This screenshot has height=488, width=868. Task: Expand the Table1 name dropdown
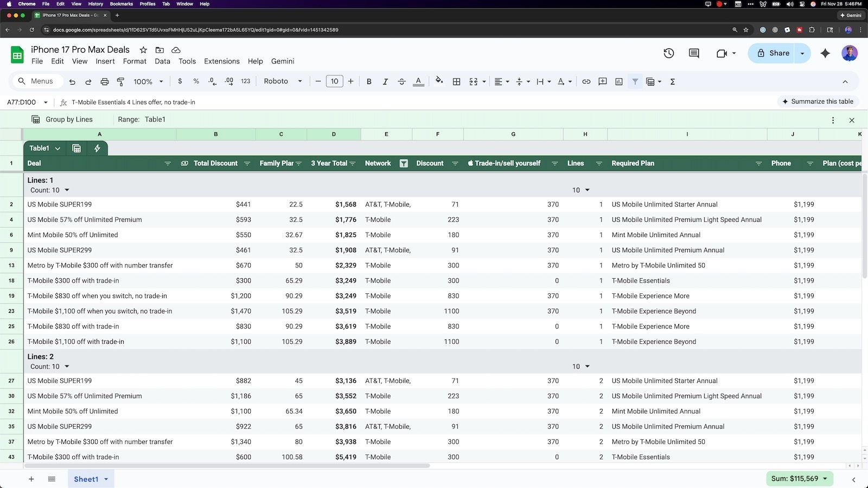point(58,149)
